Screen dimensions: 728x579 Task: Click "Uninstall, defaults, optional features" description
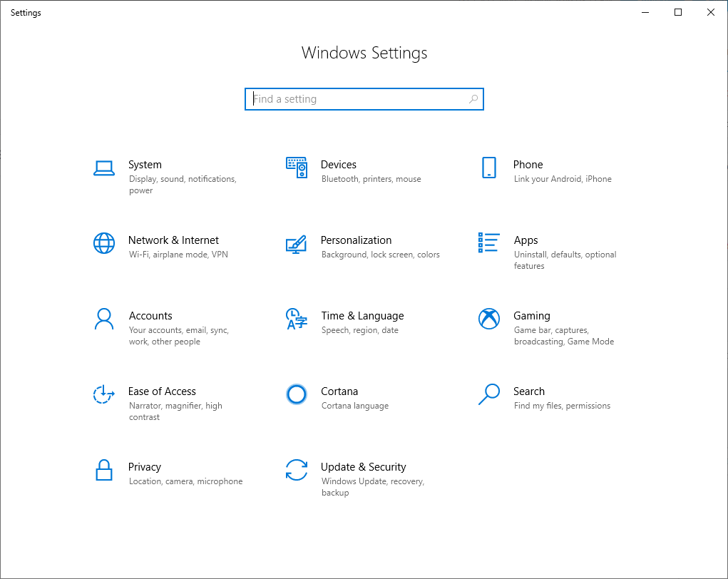(565, 260)
